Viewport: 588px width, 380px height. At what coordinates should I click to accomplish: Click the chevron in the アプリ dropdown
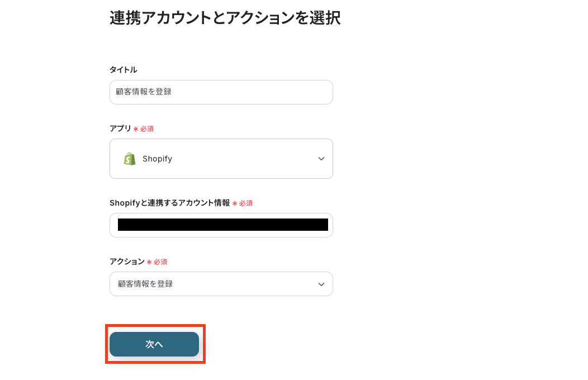321,159
